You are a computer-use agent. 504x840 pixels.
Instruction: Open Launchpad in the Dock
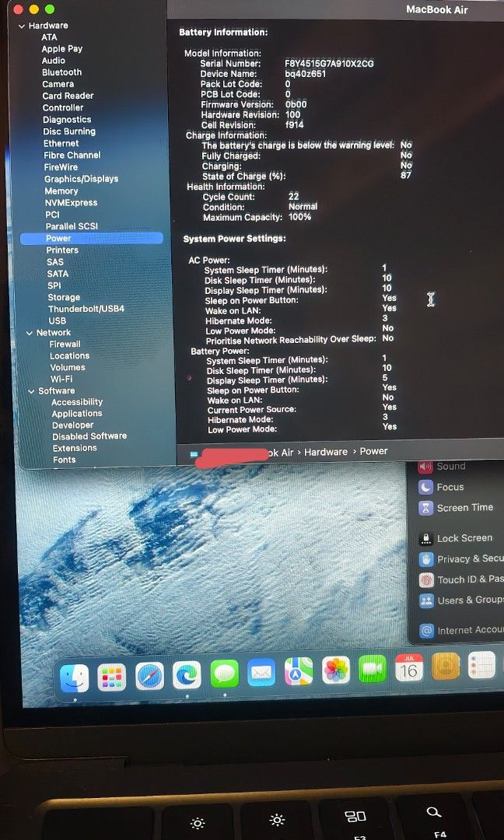coord(112,677)
